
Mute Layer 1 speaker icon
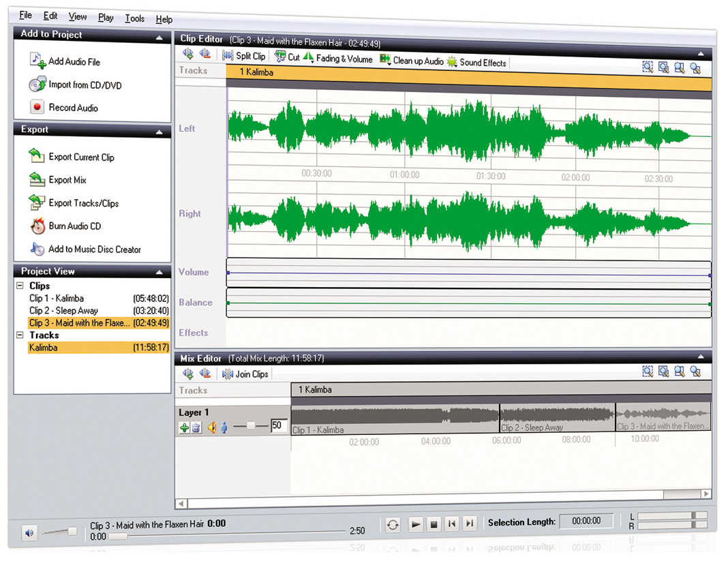pyautogui.click(x=211, y=427)
